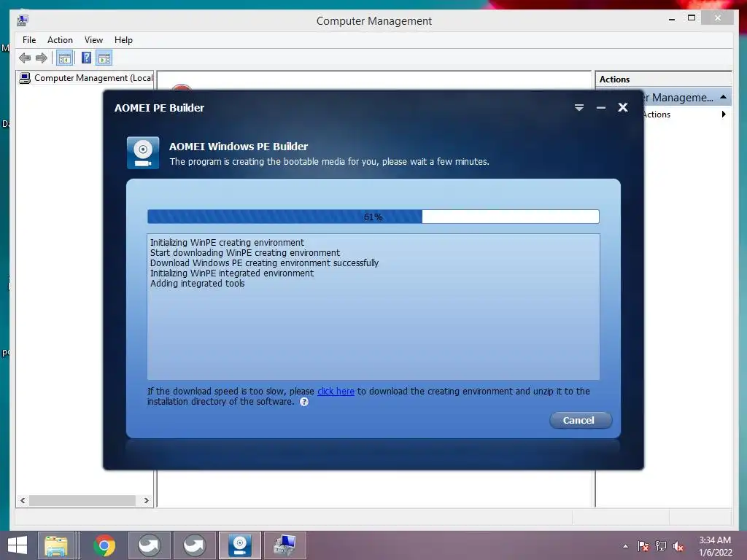747x560 pixels.
Task: Cancel the bootable media creation
Action: (x=580, y=420)
